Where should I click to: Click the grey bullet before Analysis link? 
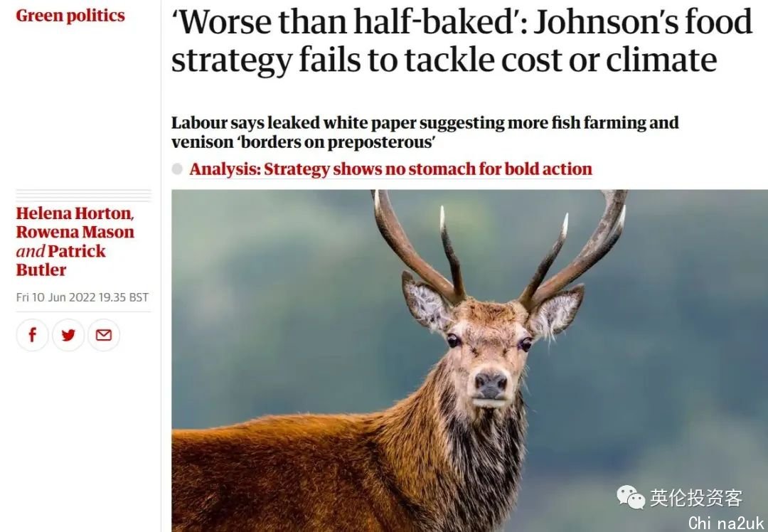point(177,169)
